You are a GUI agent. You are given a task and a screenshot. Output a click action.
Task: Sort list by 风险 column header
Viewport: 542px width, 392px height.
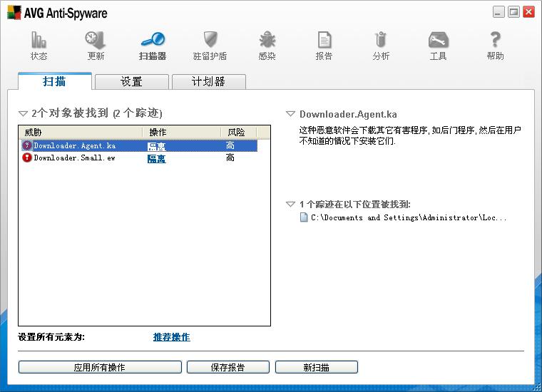(239, 133)
